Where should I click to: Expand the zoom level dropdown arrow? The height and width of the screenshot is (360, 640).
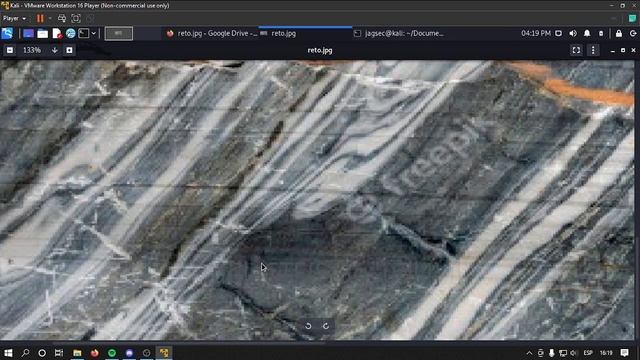(55, 50)
